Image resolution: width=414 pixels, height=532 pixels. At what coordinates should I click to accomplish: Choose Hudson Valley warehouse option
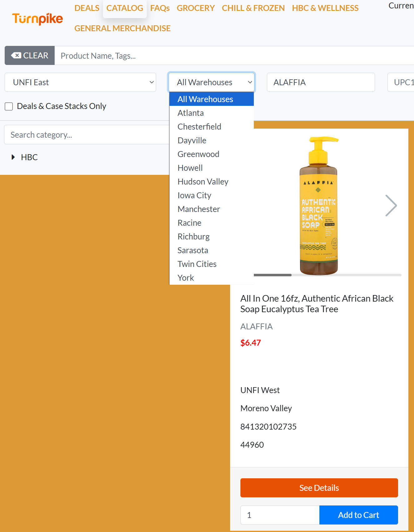click(x=212, y=181)
